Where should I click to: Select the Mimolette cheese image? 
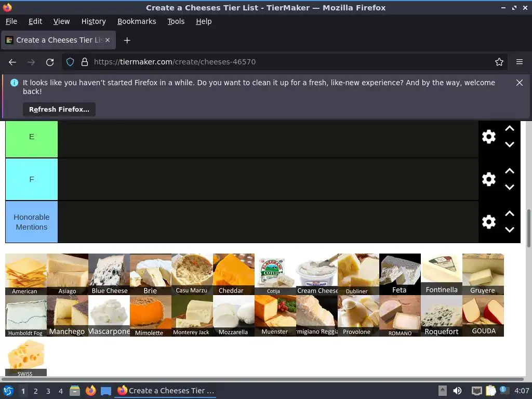pos(151,316)
